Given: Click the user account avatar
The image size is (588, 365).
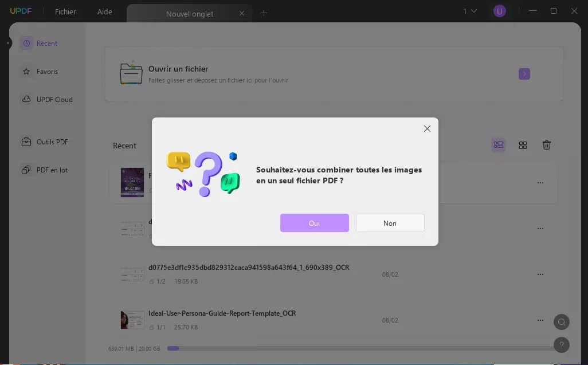Looking at the screenshot, I should [x=500, y=10].
